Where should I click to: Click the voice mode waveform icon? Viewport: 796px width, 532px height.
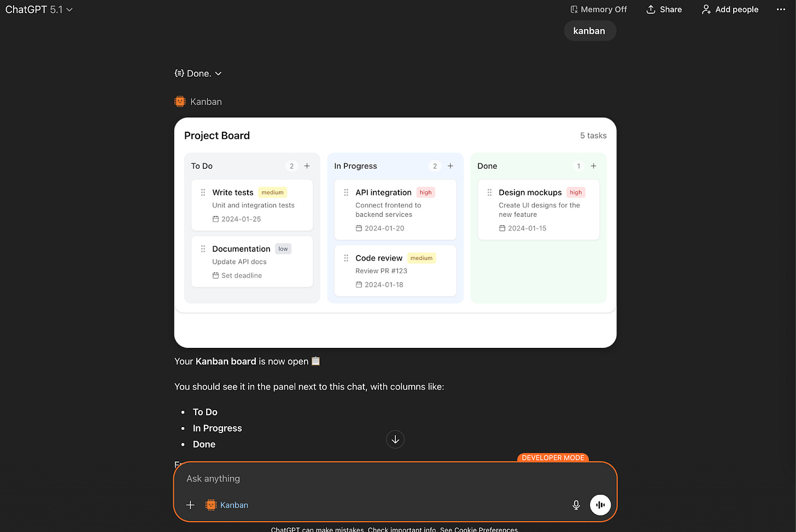point(600,505)
